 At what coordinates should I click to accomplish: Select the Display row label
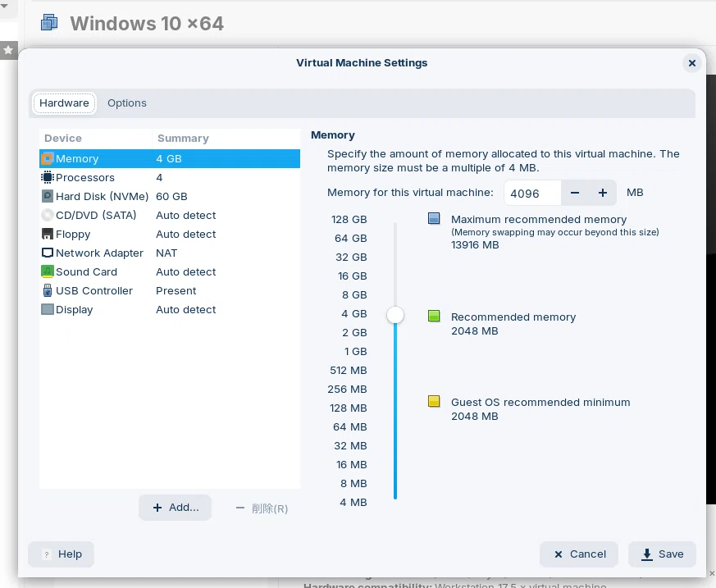[75, 309]
